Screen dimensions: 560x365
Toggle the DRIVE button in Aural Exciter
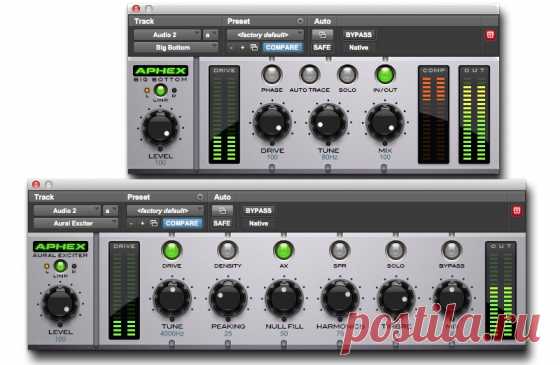tap(172, 250)
